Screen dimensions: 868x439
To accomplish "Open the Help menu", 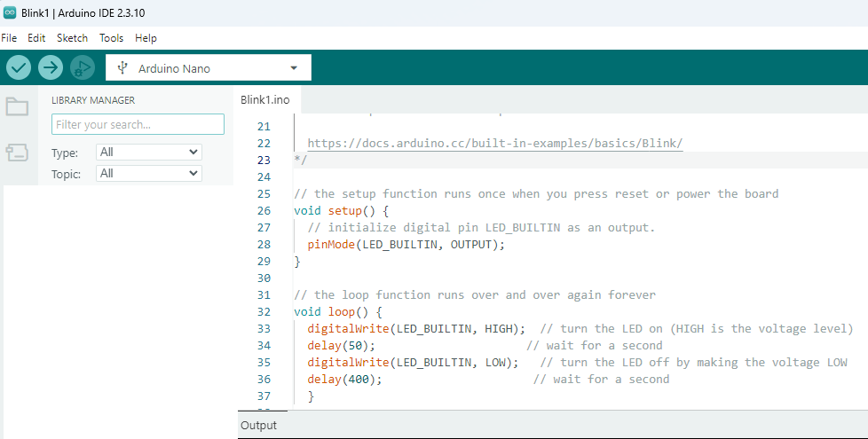I will coord(146,38).
